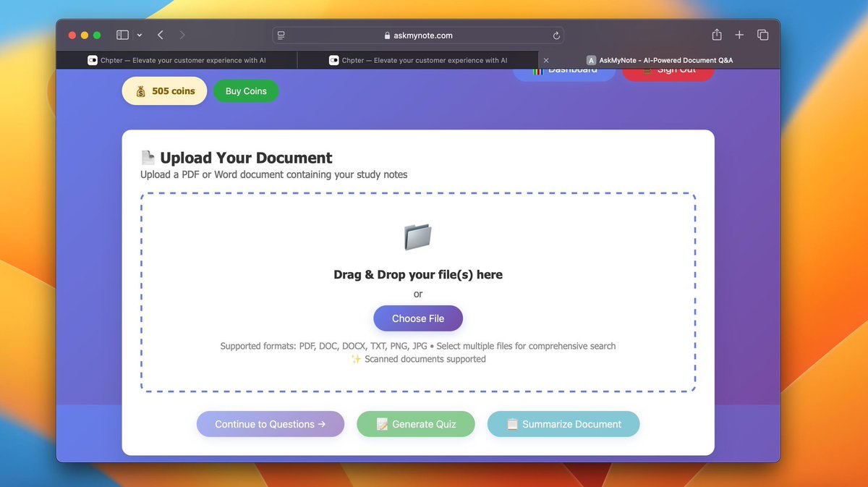Toggle the Safari sidebar icon
The width and height of the screenshot is (868, 487).
[122, 35]
